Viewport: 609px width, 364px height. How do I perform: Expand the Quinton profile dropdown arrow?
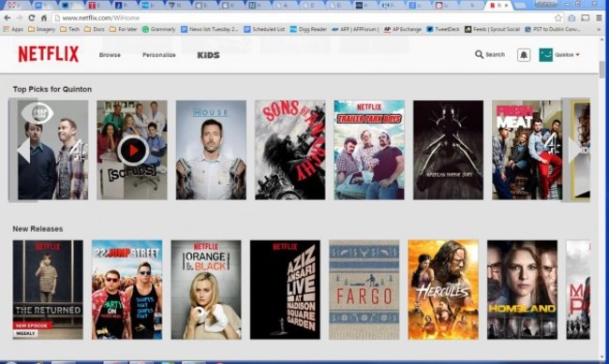coord(577,54)
